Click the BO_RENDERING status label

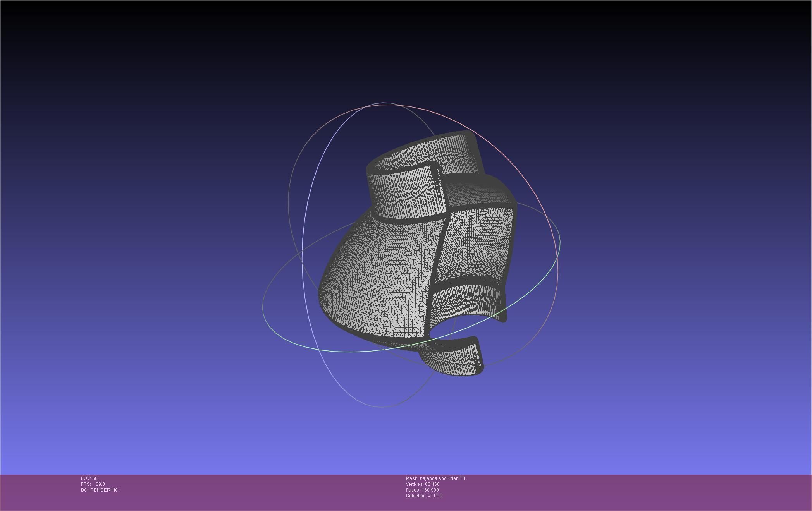point(100,490)
